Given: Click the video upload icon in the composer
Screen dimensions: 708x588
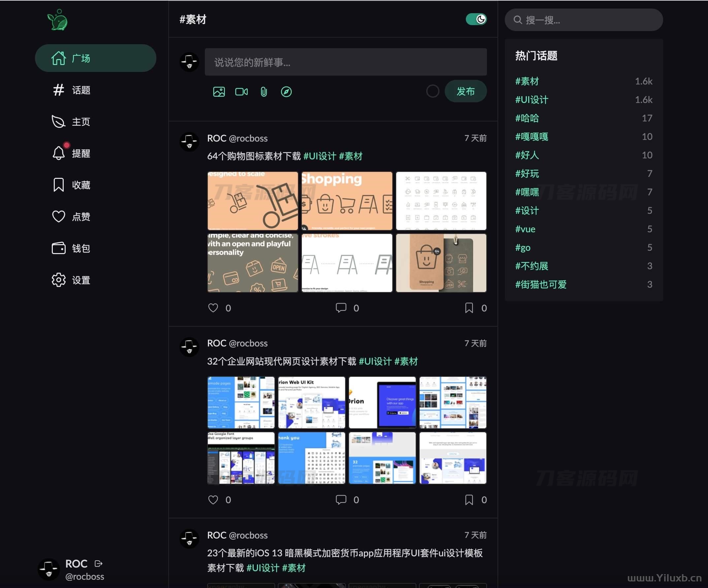Looking at the screenshot, I should (241, 91).
